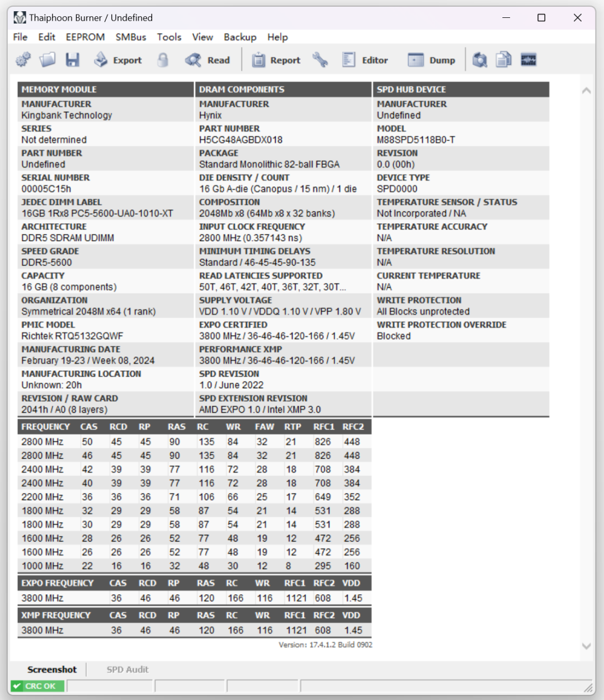This screenshot has height=700, width=604.
Task: Switch to the Screenshot tab
Action: tap(52, 669)
